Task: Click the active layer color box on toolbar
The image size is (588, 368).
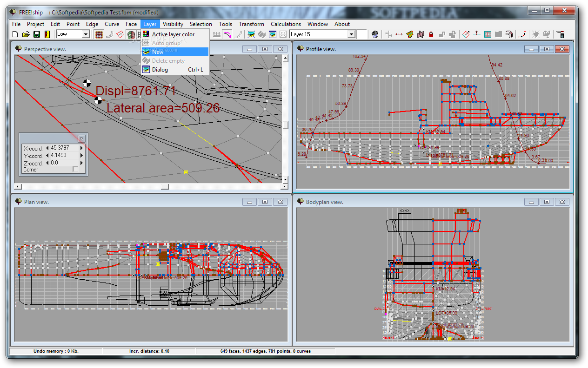Action: point(361,34)
